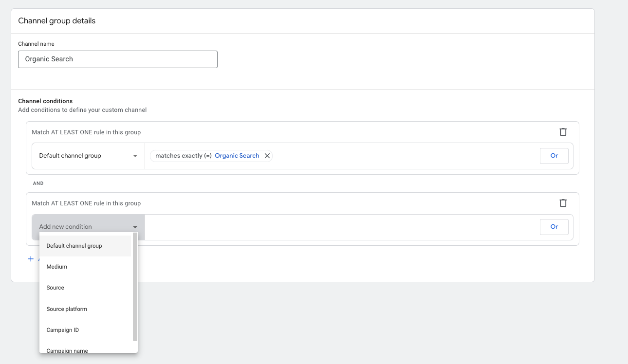This screenshot has width=628, height=364.
Task: Click the Channel conditions label
Action: [45, 101]
